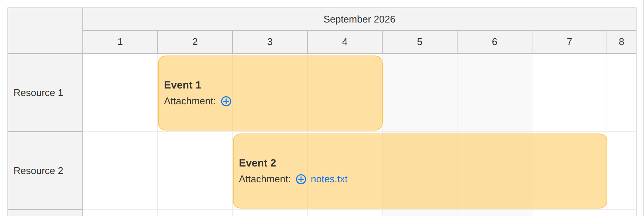Open the notes.txt attachment link
Screen dimensions: 644x216
pos(329,179)
